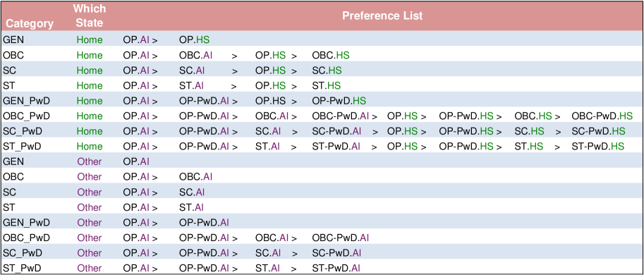This screenshot has height=275, width=644.
Task: Select the GEN Home row category cell
Action: [x=11, y=39]
